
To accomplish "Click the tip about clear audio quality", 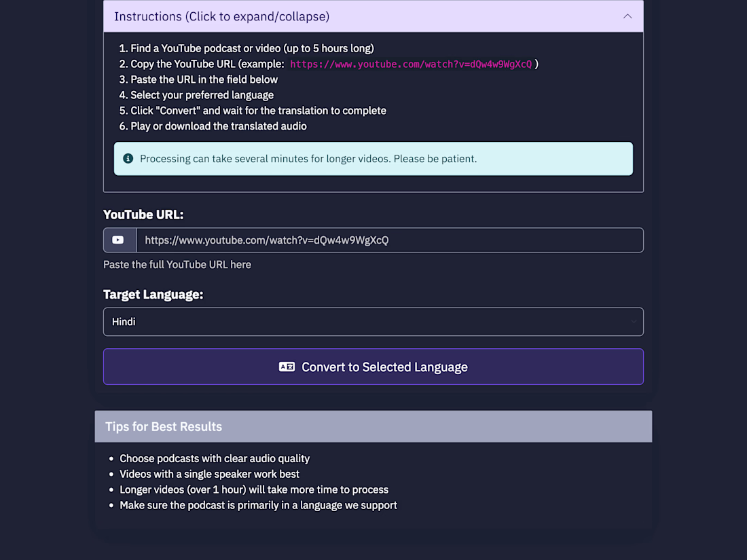I will [215, 459].
